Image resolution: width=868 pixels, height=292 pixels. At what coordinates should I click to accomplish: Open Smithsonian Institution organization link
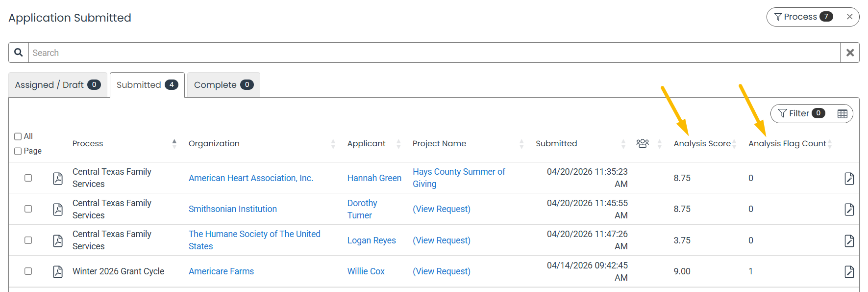click(233, 209)
